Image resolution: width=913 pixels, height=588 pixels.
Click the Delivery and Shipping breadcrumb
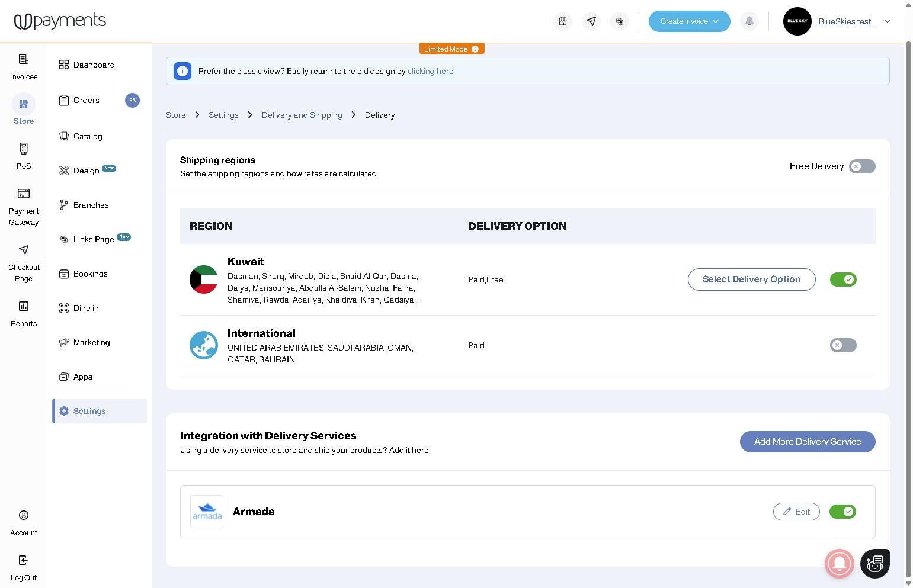(302, 115)
